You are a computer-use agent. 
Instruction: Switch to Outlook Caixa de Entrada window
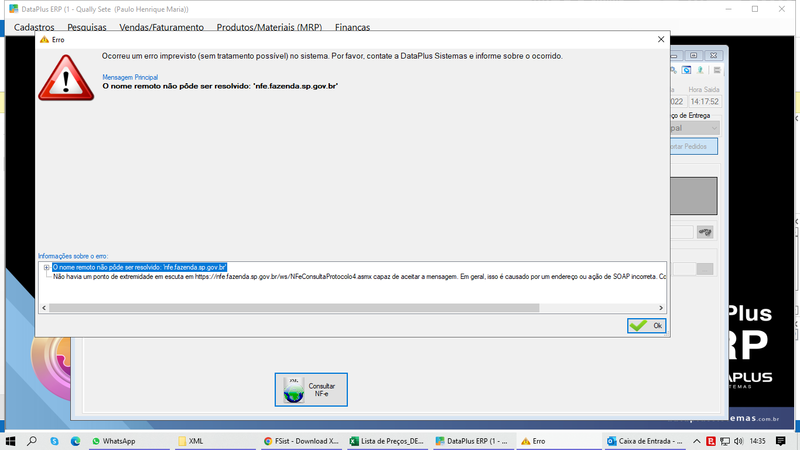[645, 441]
